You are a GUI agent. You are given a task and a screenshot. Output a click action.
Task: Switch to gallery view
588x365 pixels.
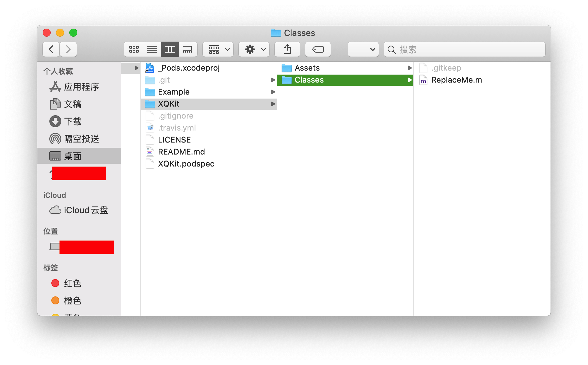(x=188, y=49)
